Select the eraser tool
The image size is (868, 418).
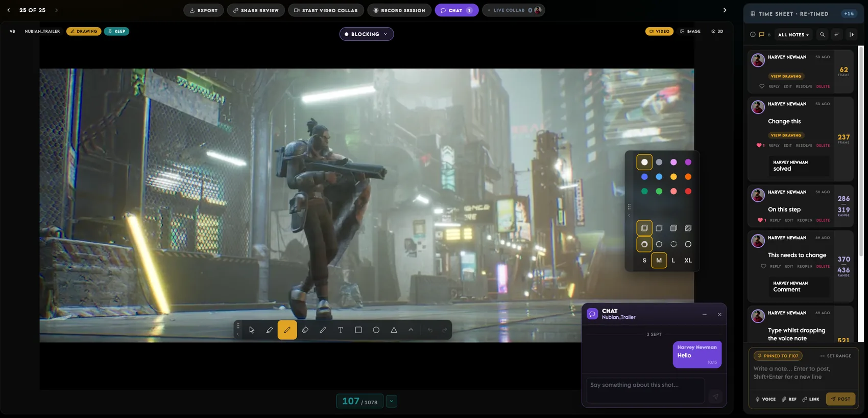305,330
